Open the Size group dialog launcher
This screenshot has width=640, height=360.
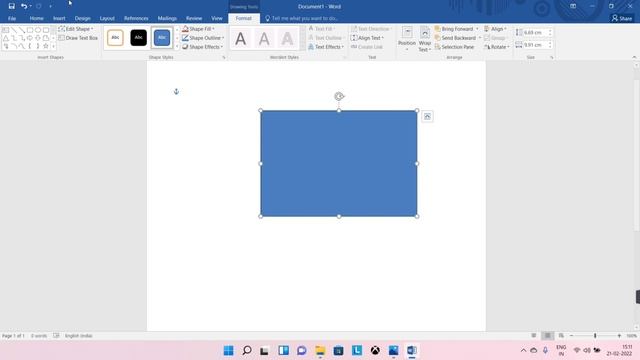coord(551,58)
